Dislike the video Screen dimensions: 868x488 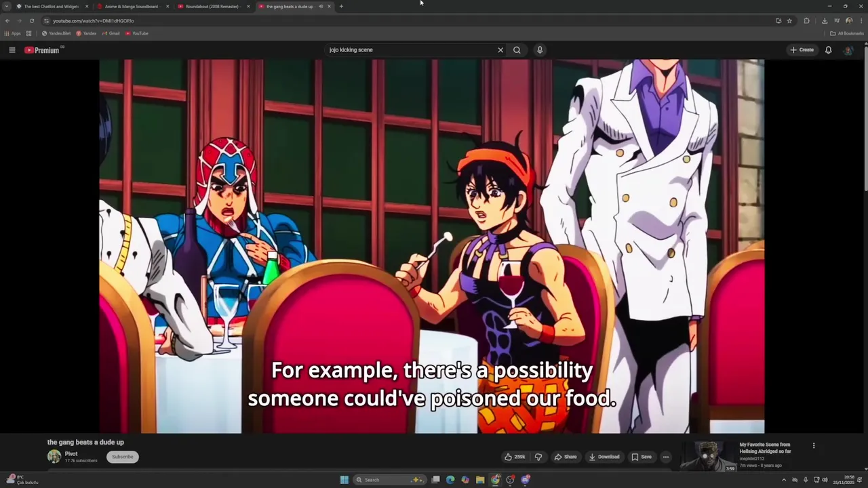pyautogui.click(x=538, y=457)
